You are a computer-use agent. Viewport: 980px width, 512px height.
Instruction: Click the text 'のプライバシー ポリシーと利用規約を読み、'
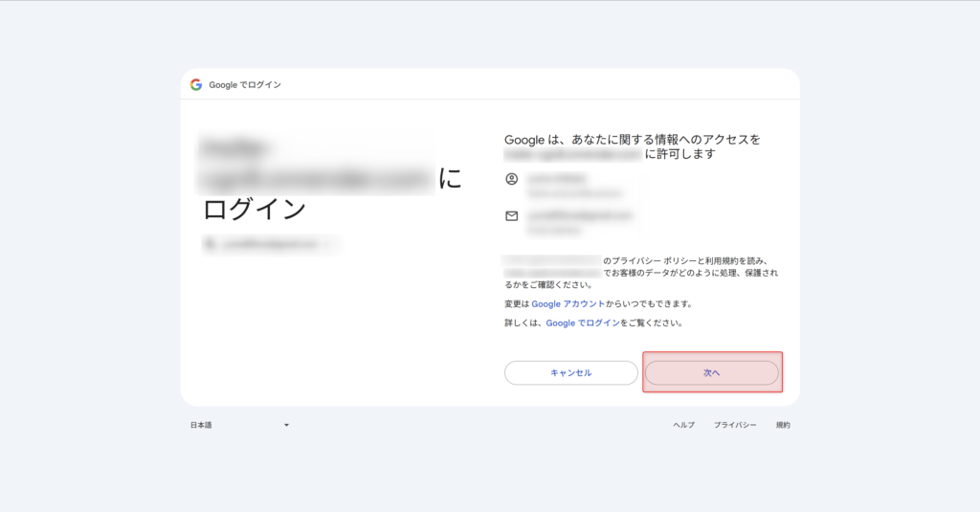tap(685, 260)
